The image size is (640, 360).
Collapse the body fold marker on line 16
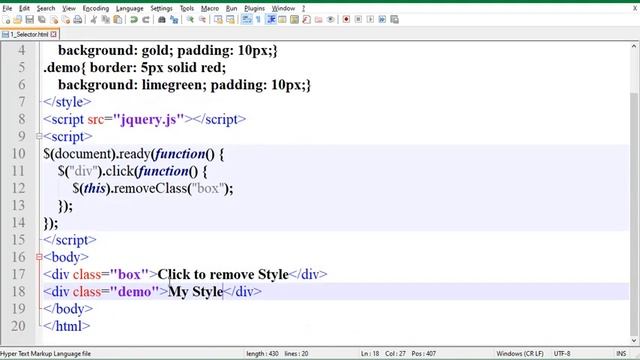pyautogui.click(x=39, y=257)
